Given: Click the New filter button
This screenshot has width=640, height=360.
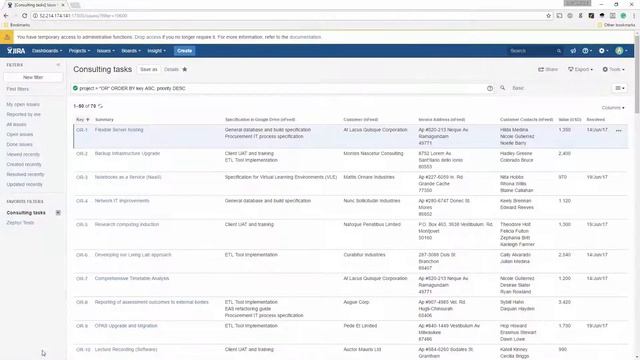Looking at the screenshot, I should pos(33,77).
